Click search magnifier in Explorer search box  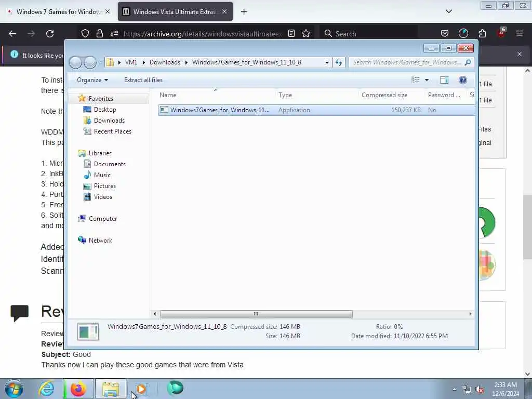(468, 62)
